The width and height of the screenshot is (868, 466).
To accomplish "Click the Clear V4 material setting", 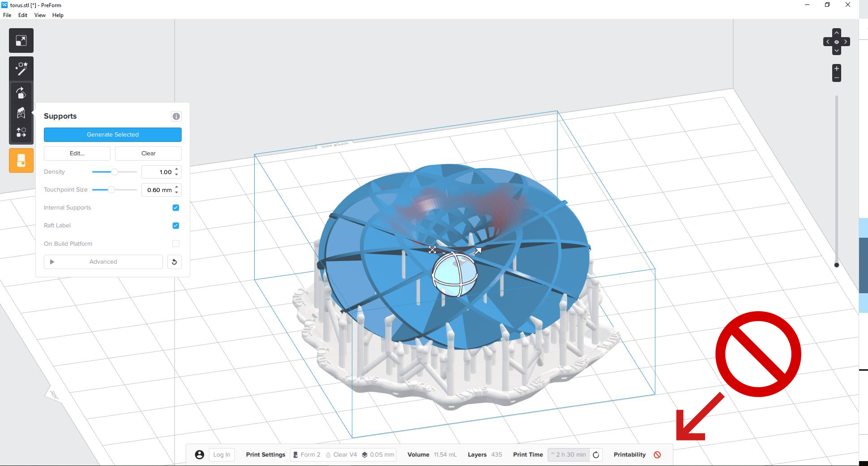I will 341,455.
